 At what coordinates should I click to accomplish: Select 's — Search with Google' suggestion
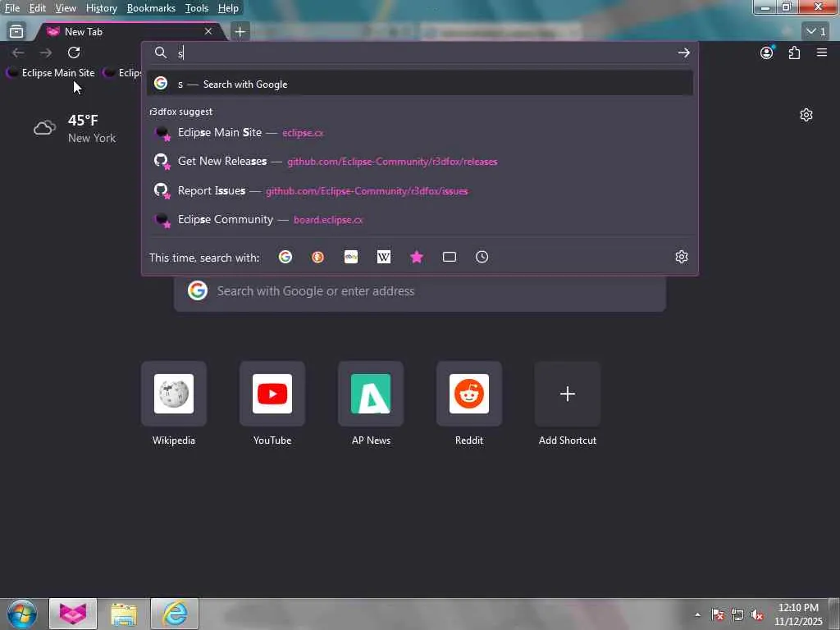[420, 84]
